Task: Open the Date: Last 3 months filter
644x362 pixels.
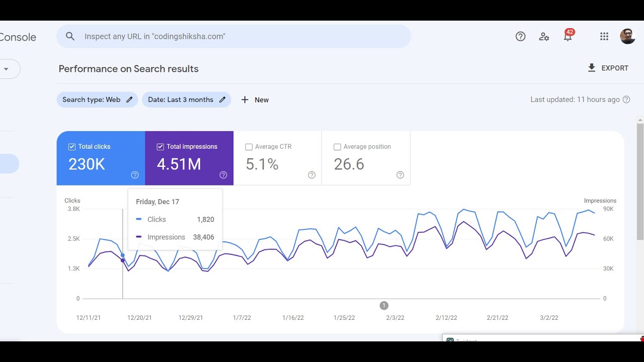Action: click(x=180, y=100)
